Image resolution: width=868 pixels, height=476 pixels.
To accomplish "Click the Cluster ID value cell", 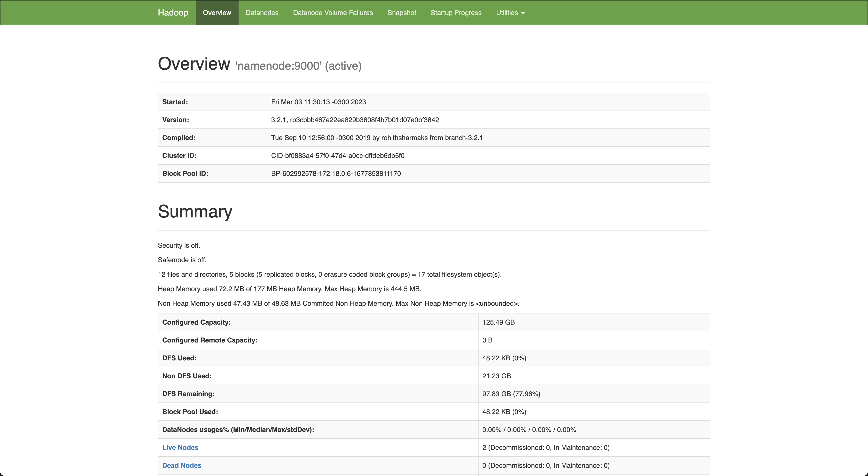I will click(x=337, y=156).
